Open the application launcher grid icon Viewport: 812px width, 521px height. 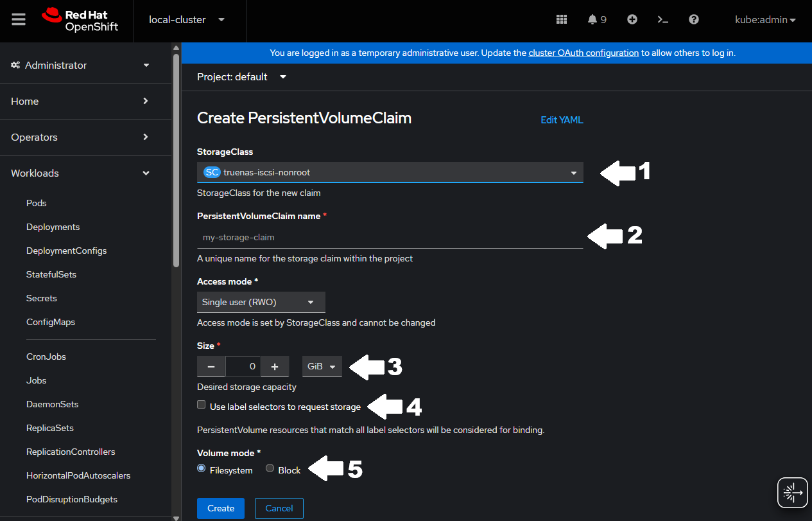coord(562,19)
